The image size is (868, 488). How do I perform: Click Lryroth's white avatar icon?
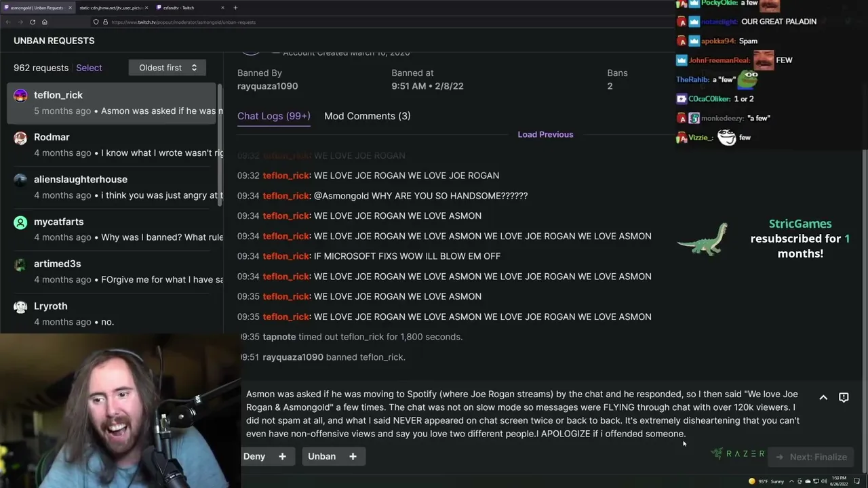point(20,306)
